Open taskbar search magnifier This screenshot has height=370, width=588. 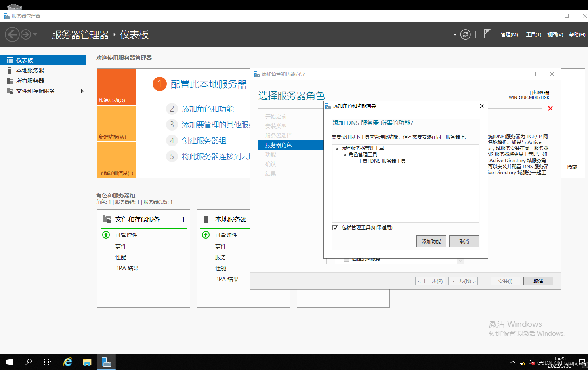coord(29,362)
